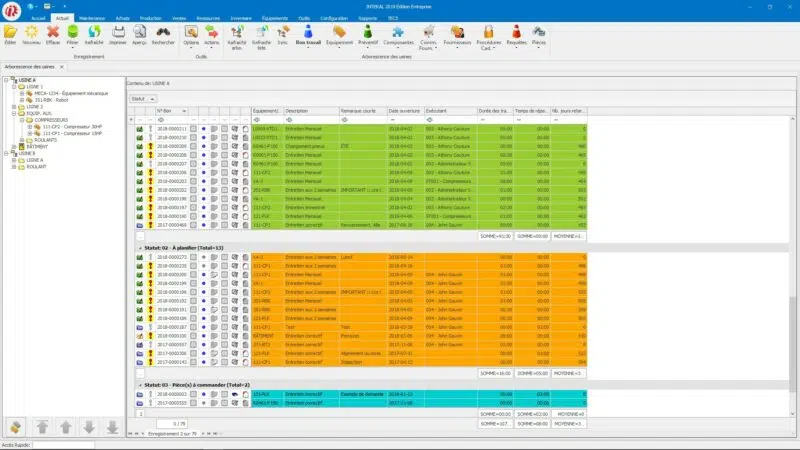Click the Éditer folder icon in ribbon
This screenshot has height=450, width=800.
coord(10,34)
